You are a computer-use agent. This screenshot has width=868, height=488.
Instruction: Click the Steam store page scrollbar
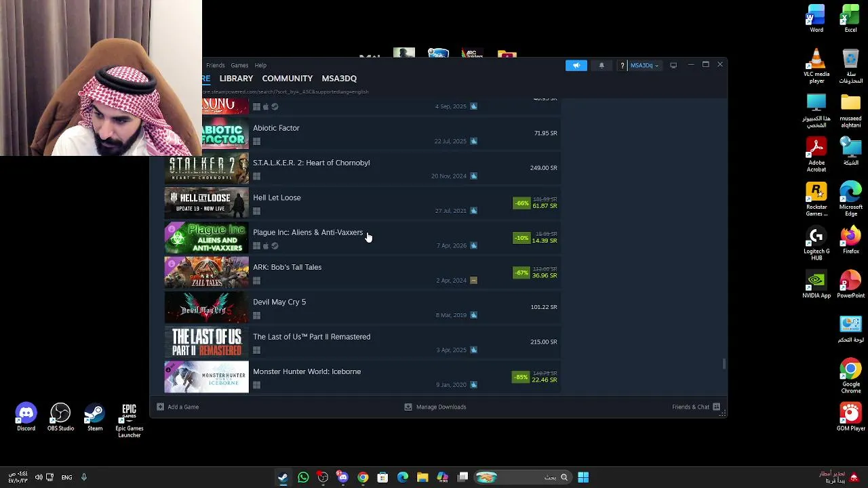pyautogui.click(x=724, y=364)
